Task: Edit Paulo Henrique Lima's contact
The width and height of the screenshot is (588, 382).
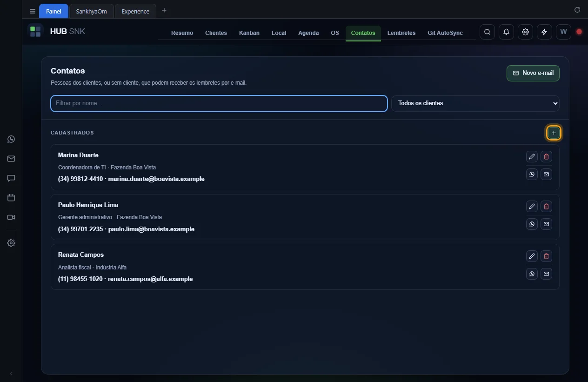Action: (x=532, y=206)
